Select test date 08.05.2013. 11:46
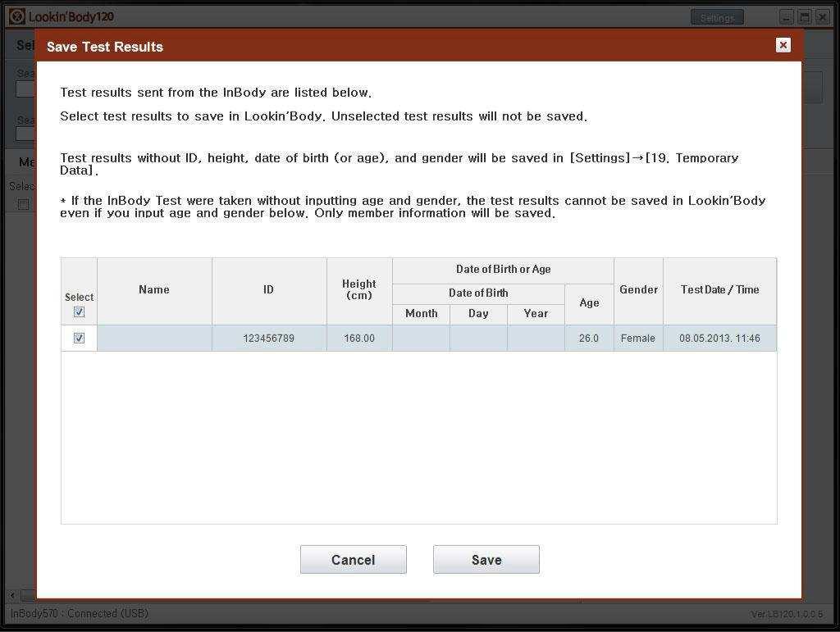The height and width of the screenshot is (632, 840). [719, 339]
